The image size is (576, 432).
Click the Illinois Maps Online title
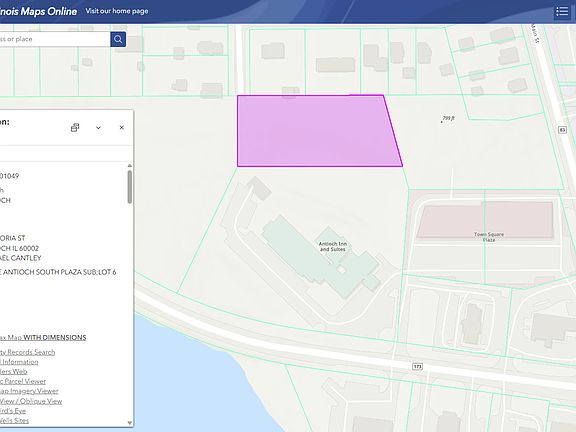39,11
